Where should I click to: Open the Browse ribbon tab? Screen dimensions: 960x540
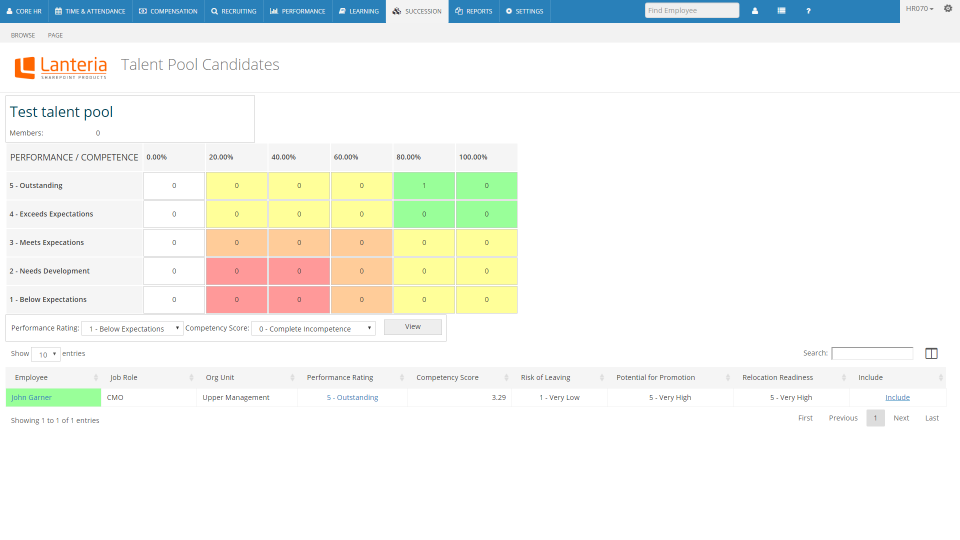[x=23, y=35]
